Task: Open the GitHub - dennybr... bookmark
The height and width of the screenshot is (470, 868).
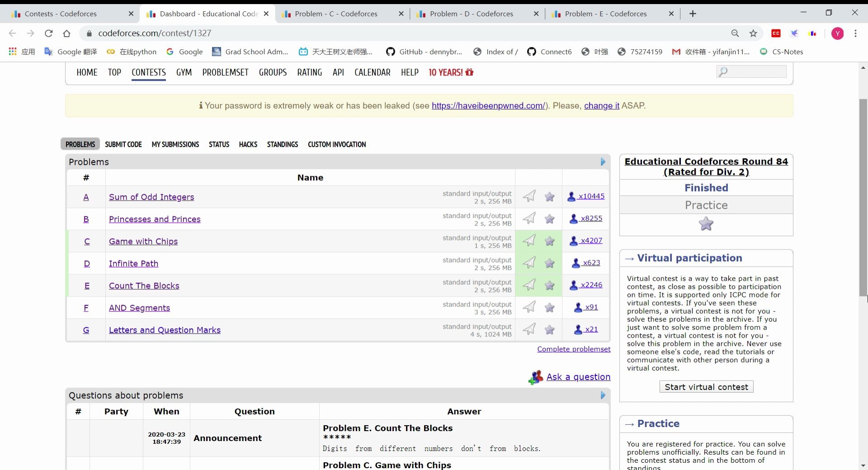Action: (x=424, y=52)
